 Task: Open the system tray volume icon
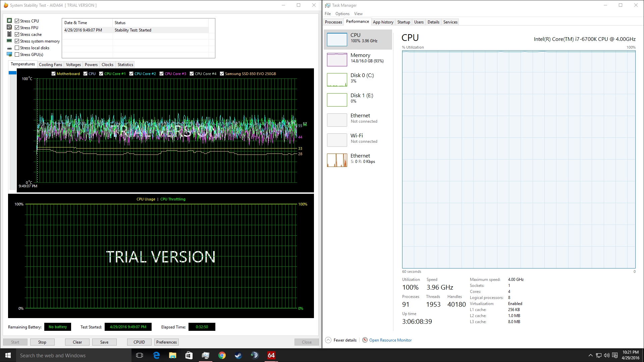[607, 355]
